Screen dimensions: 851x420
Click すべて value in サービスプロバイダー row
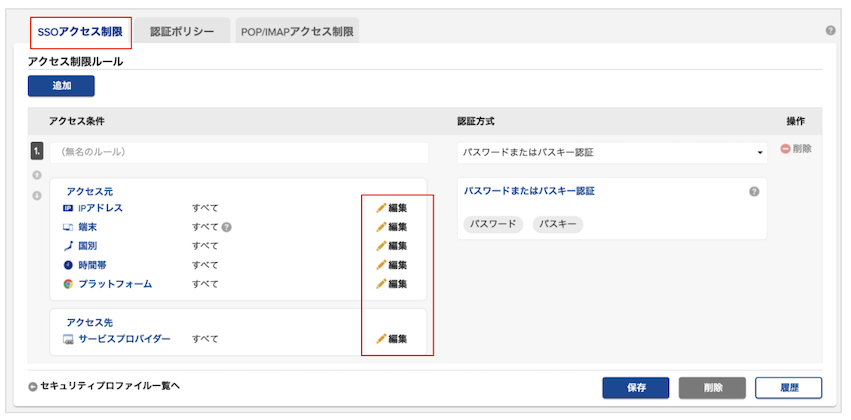(x=205, y=339)
